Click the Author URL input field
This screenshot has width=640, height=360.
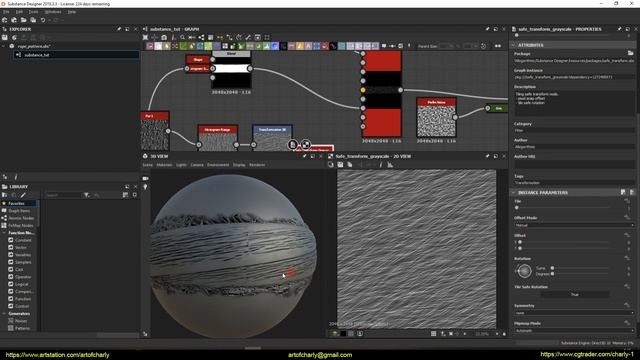574,164
